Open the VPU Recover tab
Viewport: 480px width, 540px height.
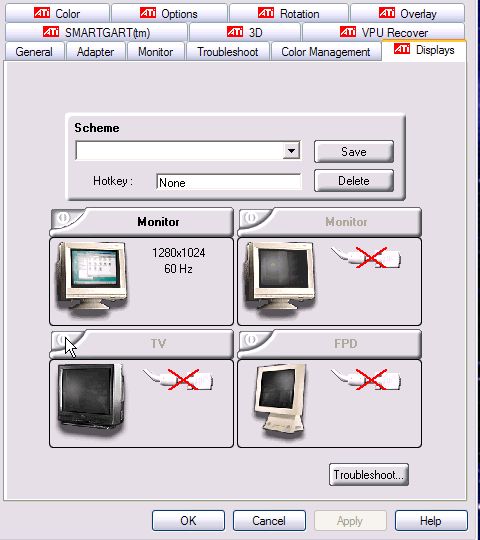pyautogui.click(x=384, y=32)
